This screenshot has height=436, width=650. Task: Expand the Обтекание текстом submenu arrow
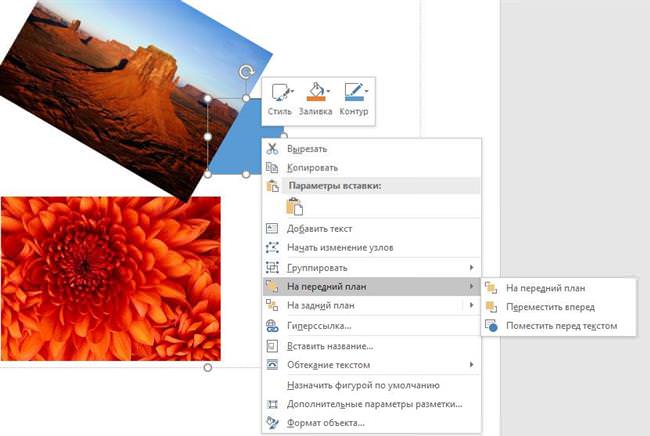point(471,365)
